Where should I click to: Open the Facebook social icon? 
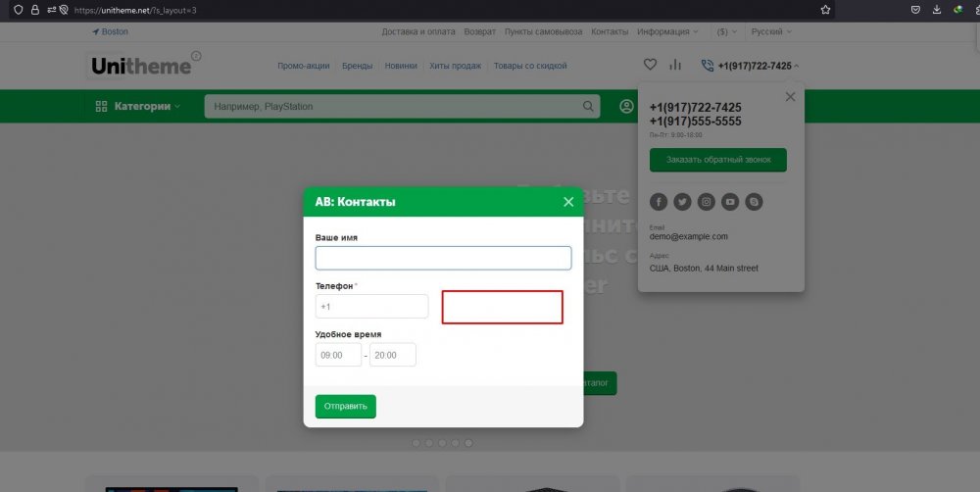click(659, 202)
